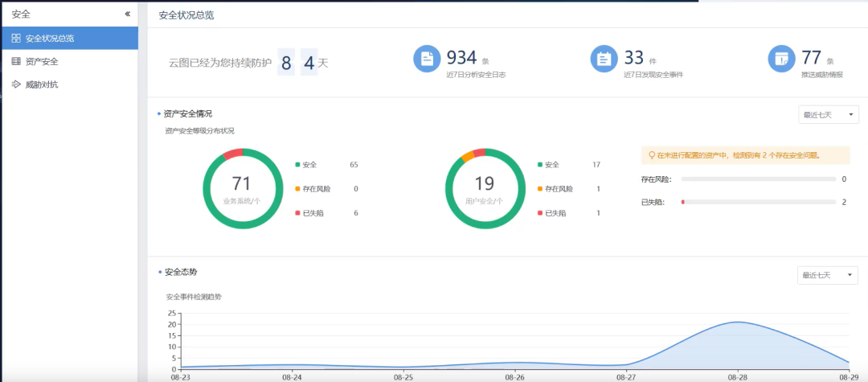This screenshot has width=868, height=382.
Task: Click the lightbulb icon in warning notice
Action: tap(652, 155)
